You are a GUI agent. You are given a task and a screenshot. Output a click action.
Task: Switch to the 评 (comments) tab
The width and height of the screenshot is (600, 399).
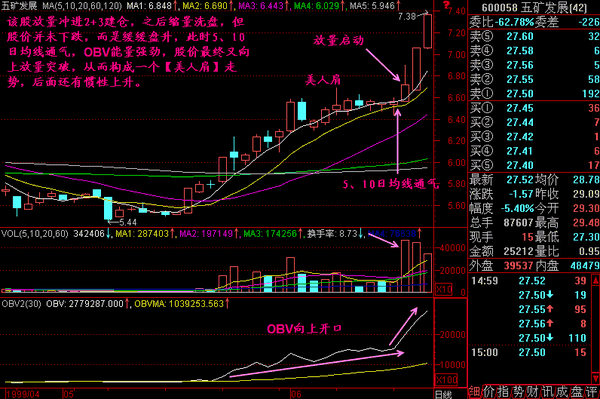pos(592,392)
